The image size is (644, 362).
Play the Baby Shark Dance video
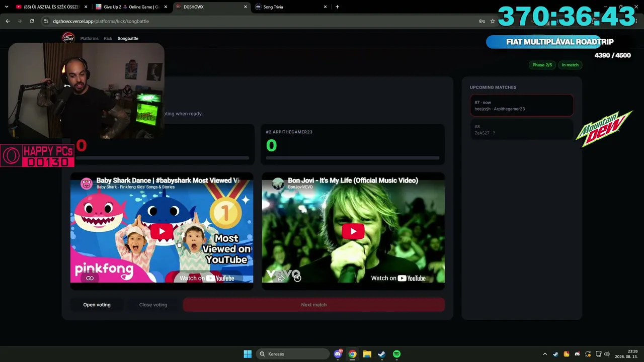tap(162, 231)
